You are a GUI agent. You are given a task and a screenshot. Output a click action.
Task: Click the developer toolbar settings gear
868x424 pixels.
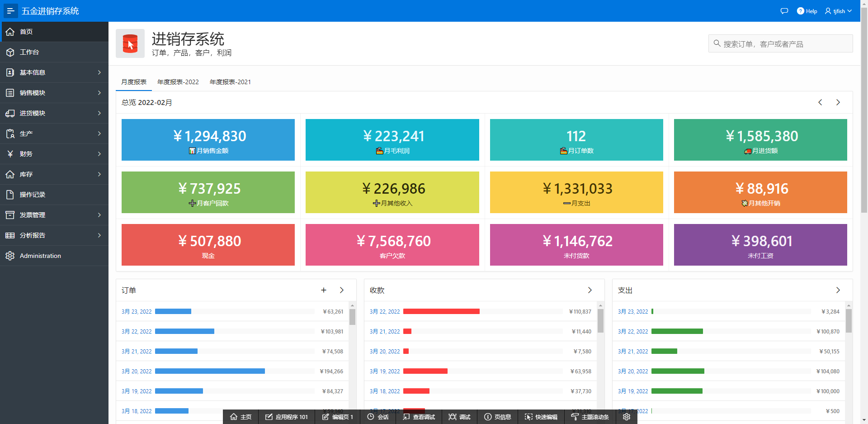626,417
